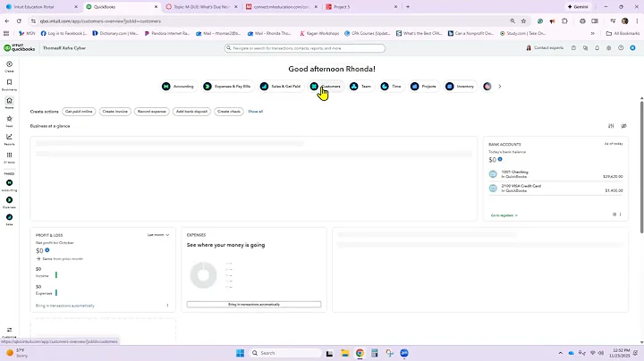The height and width of the screenshot is (361, 644).
Task: Switch to Intuit Education Portal tab
Action: 40,7
